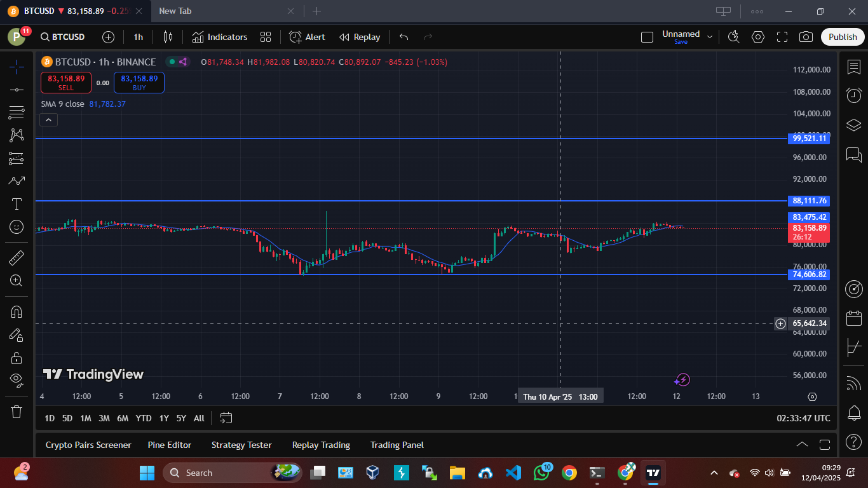This screenshot has height=488, width=868.
Task: Open the layout setup square icon
Action: point(647,37)
